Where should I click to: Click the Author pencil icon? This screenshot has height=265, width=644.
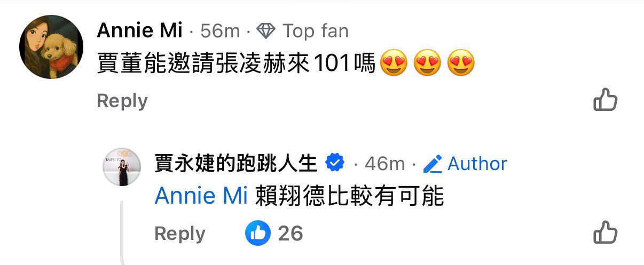point(433,164)
